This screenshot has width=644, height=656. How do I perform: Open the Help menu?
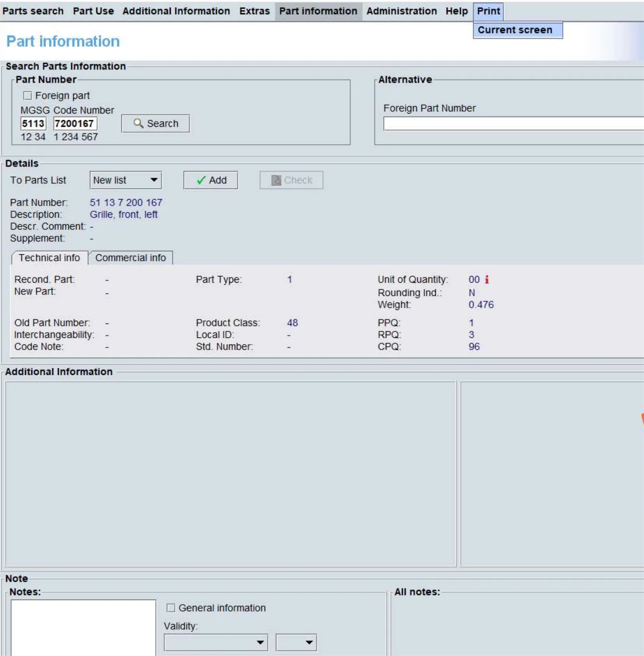457,11
